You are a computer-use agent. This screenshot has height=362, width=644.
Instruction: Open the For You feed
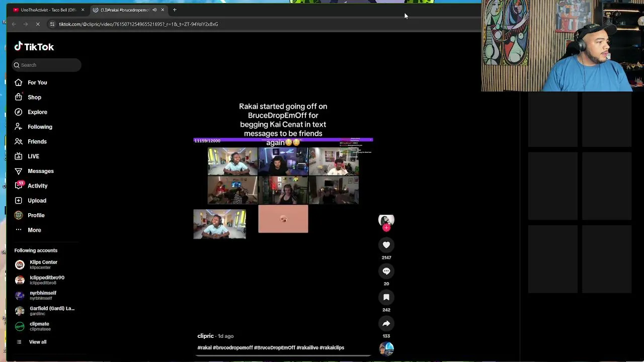point(37,82)
